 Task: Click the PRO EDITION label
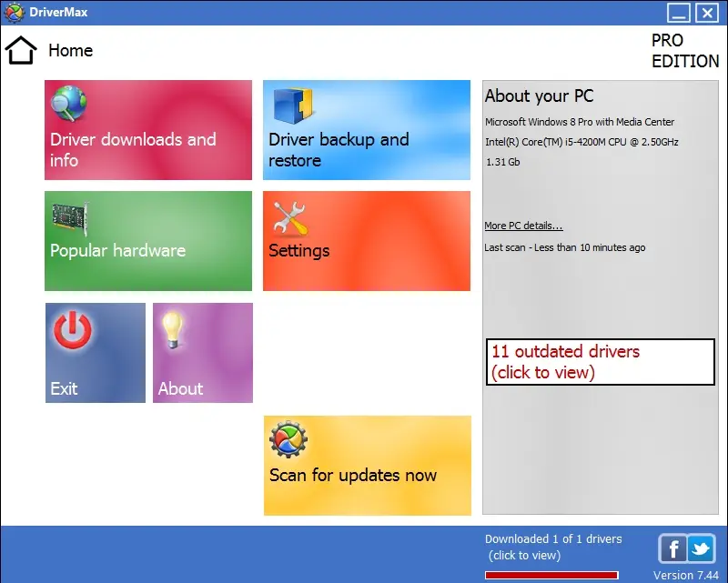point(685,51)
